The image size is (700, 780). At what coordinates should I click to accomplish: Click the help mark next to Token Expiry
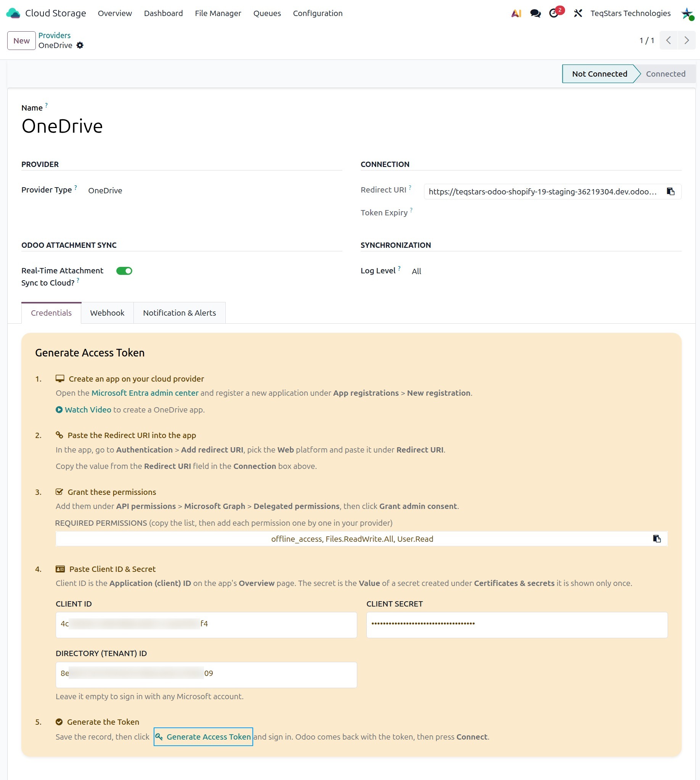coord(411,210)
